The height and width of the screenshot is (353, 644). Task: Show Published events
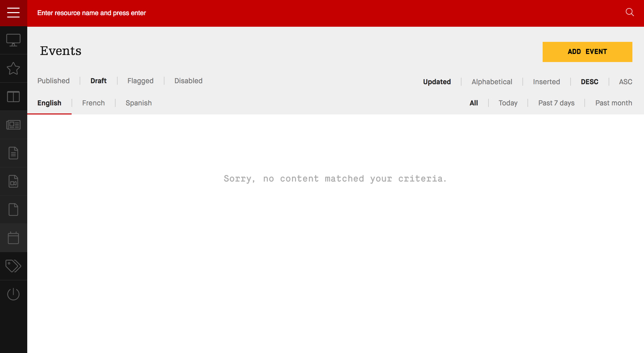coord(53,81)
